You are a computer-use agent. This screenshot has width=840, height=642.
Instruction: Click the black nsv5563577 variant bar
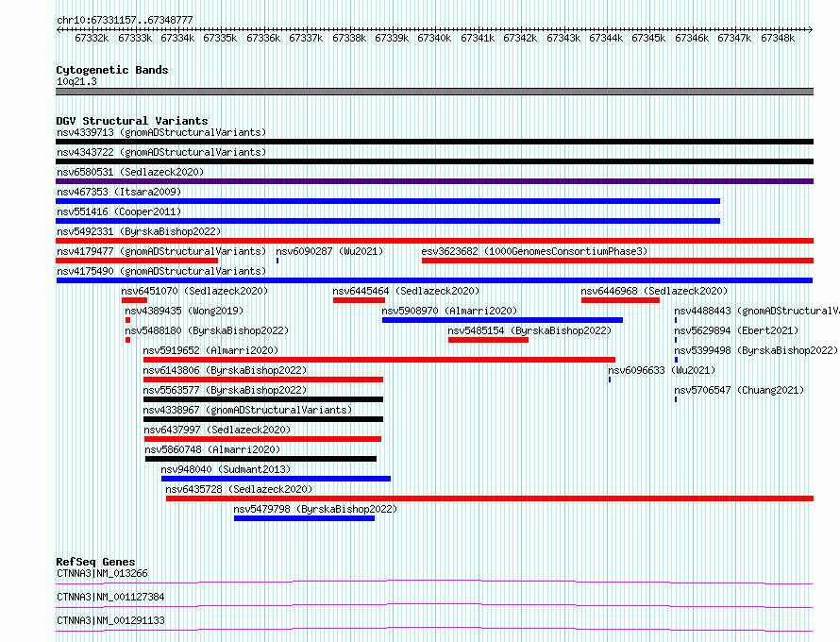[x=263, y=399]
